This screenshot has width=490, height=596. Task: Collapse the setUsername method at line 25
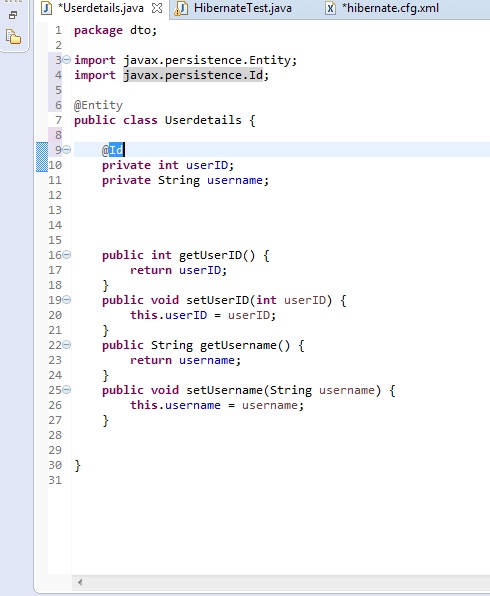pos(67,390)
